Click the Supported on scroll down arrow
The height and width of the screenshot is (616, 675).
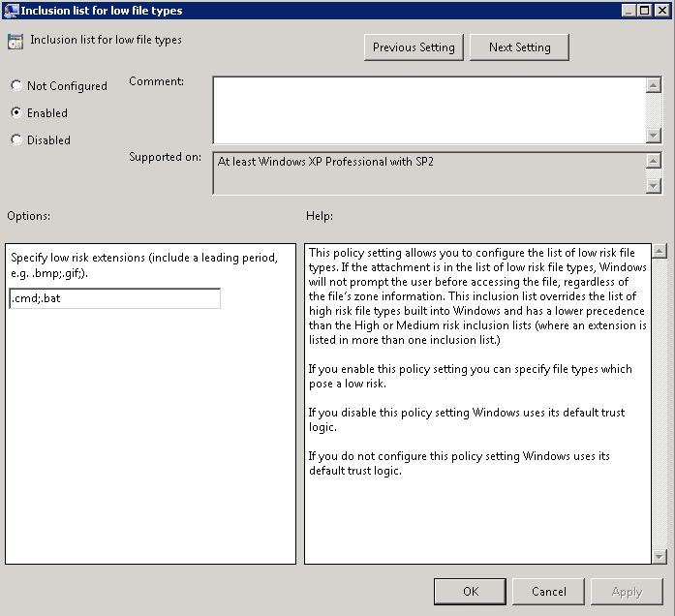[x=654, y=186]
